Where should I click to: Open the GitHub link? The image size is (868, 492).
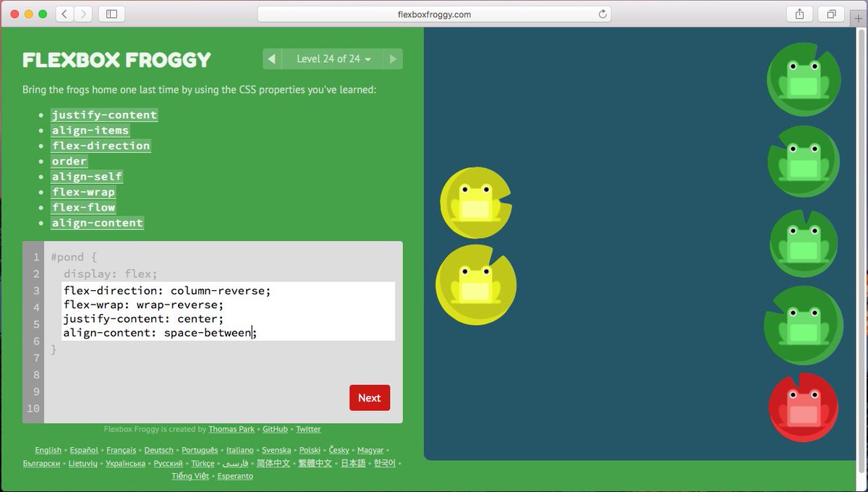(275, 429)
